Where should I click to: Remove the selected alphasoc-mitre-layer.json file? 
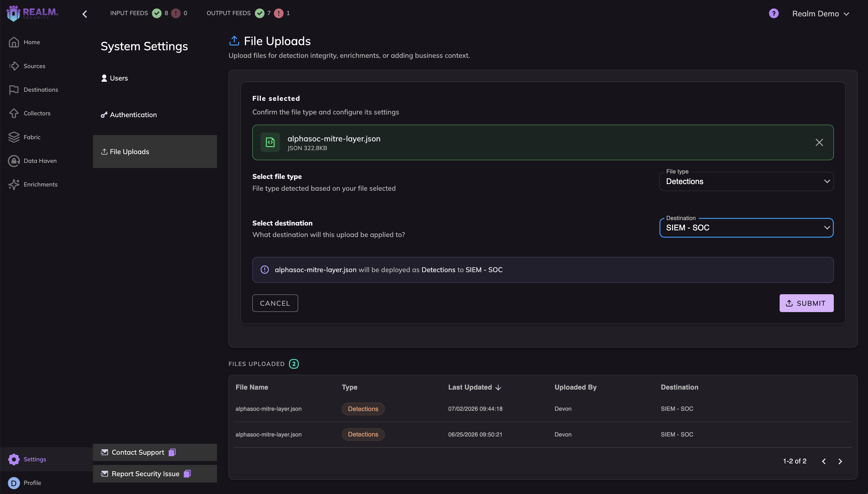(x=819, y=143)
